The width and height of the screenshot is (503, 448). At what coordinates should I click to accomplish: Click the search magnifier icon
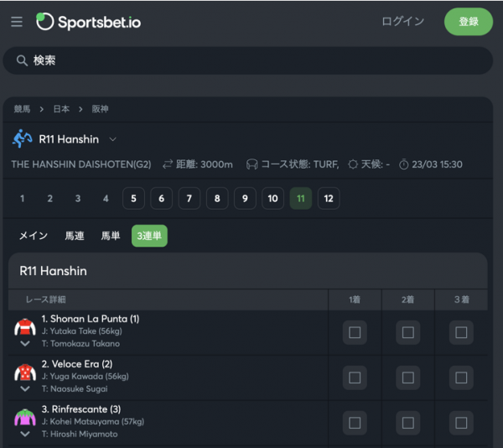(22, 60)
